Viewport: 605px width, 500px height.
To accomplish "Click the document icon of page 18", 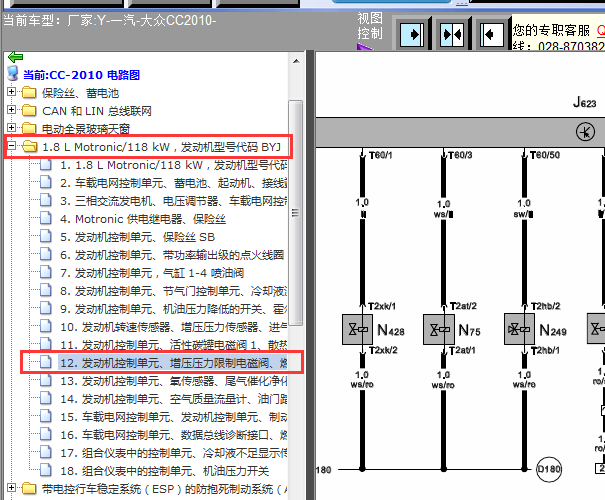I will click(46, 470).
